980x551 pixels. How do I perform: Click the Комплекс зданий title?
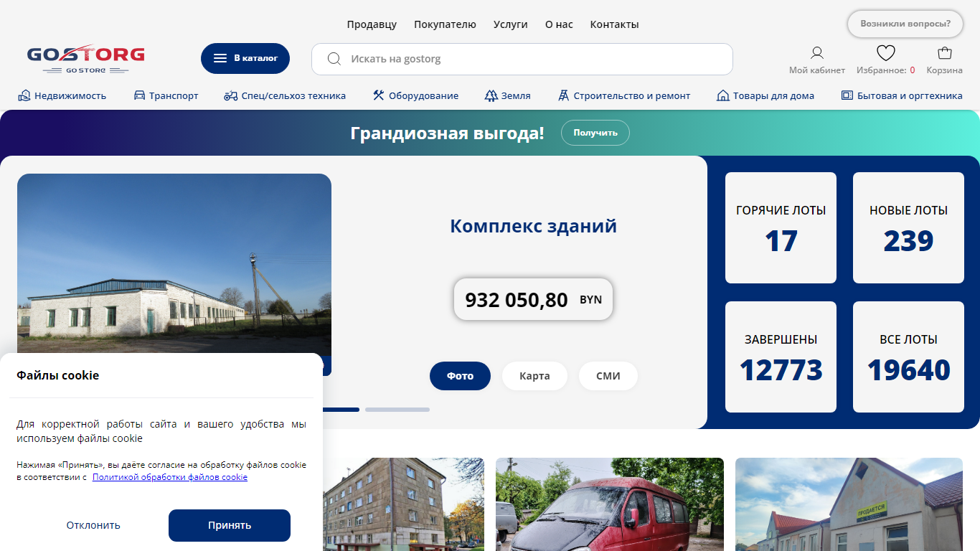coord(533,226)
